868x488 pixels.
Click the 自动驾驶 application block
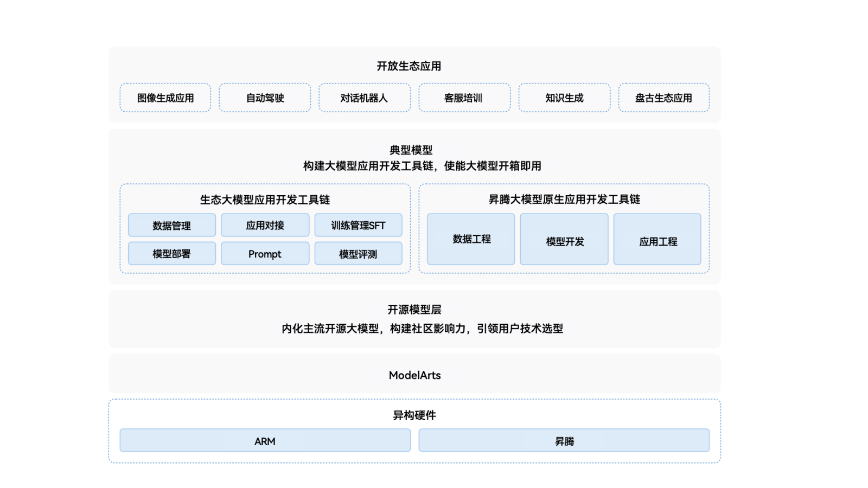(x=264, y=98)
